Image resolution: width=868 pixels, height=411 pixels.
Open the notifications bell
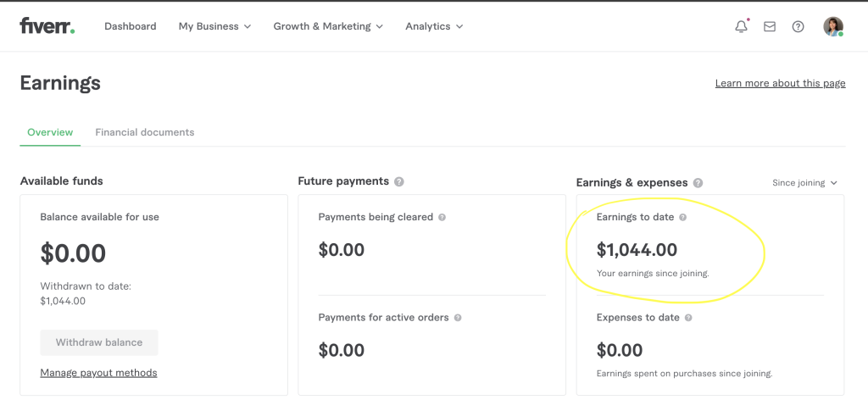(x=741, y=26)
